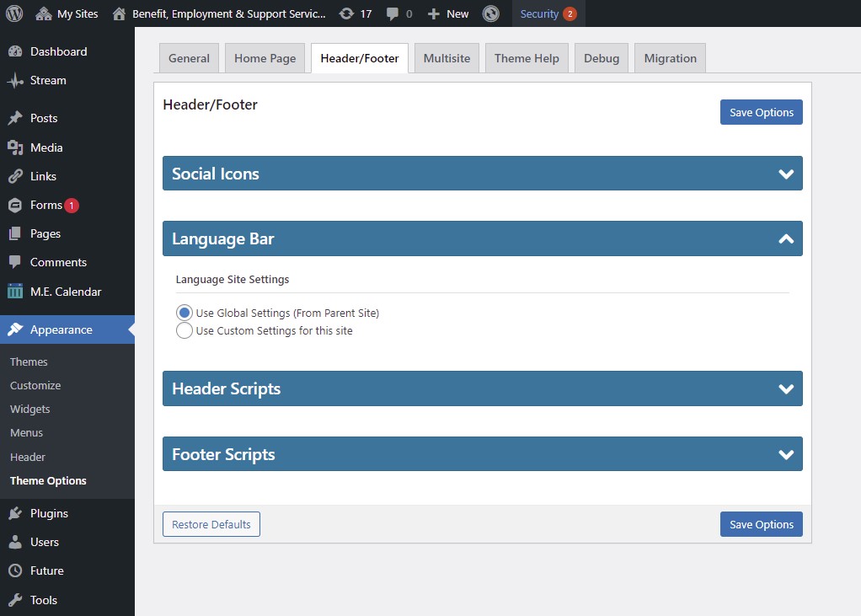Select Use Custom Settings for this site
This screenshot has height=616, width=861.
click(x=184, y=330)
